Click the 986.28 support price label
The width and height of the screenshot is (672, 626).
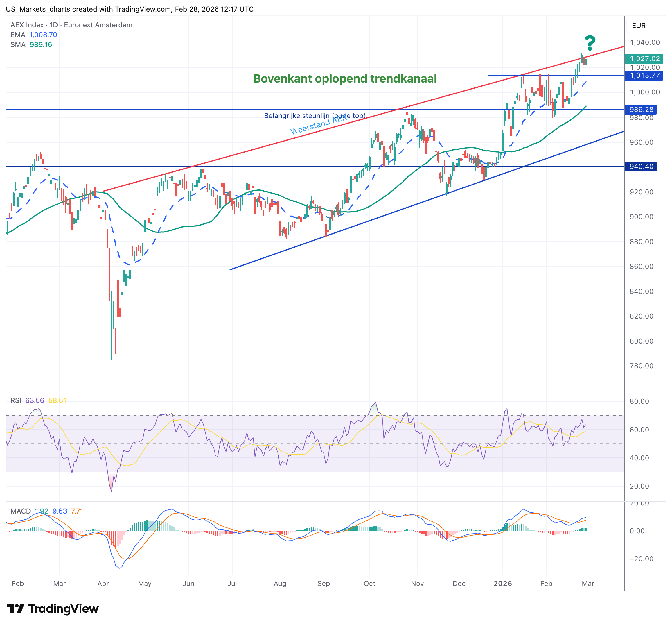(641, 110)
